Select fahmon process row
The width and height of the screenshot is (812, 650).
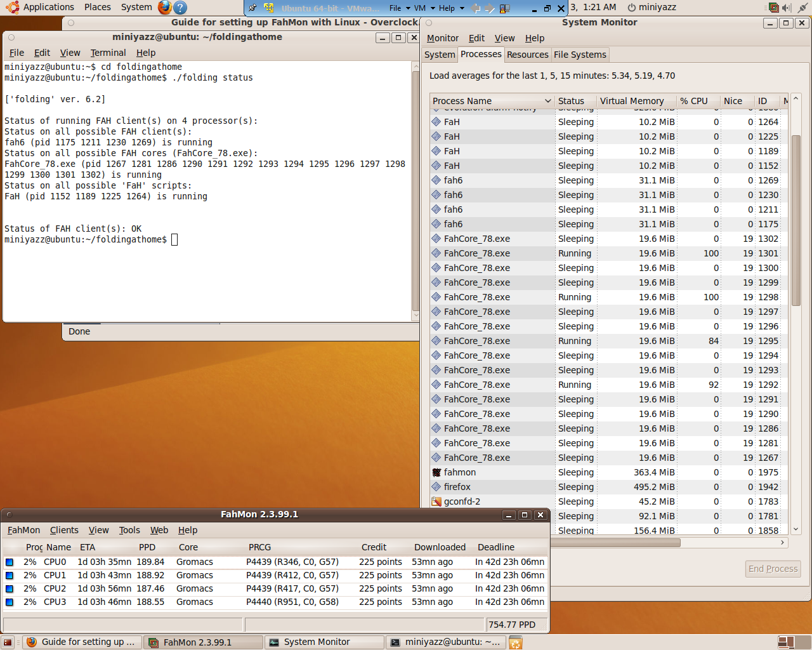[609, 472]
